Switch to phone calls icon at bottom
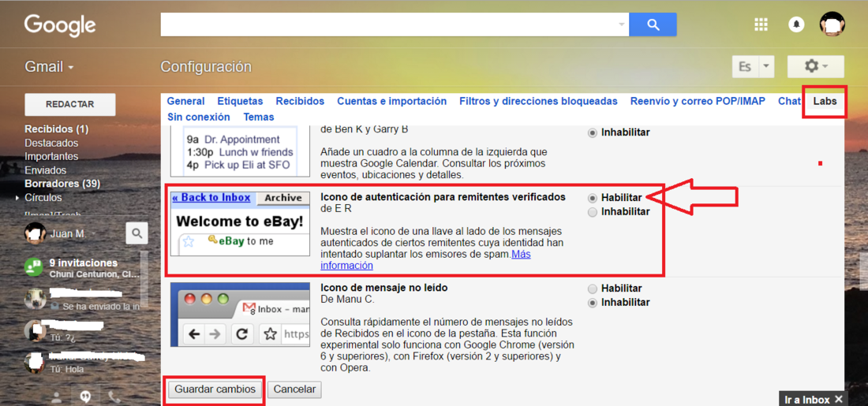 [x=114, y=397]
